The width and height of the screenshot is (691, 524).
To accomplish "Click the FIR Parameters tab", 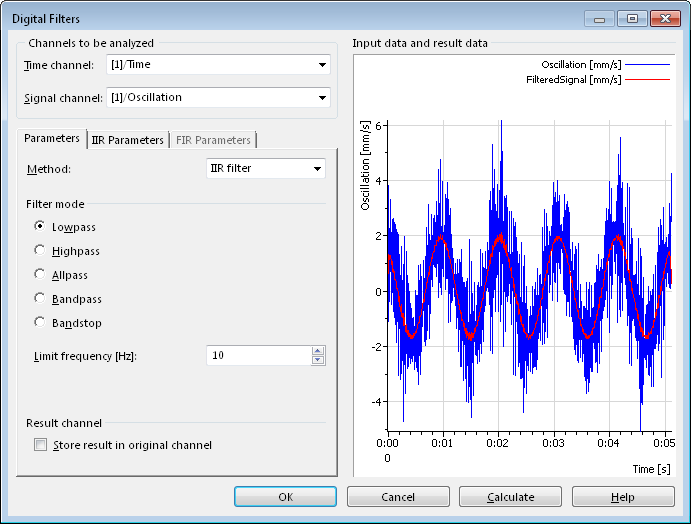I will coord(214,140).
